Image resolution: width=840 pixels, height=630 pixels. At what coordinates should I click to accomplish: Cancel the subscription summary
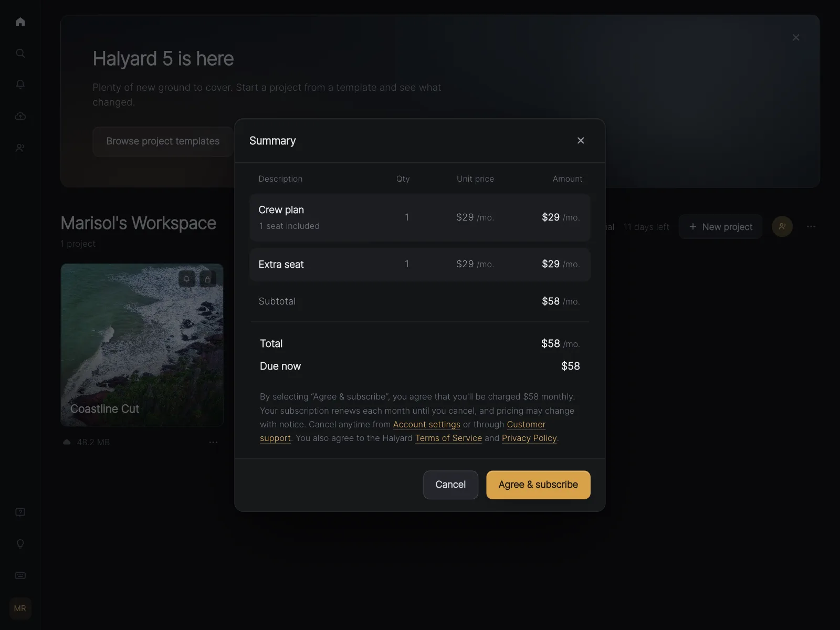[450, 485]
